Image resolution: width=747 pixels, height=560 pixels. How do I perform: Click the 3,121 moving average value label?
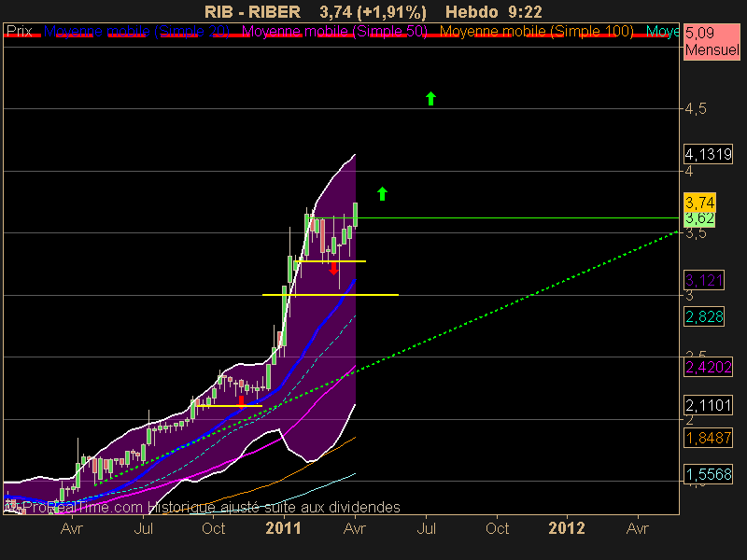pos(704,279)
